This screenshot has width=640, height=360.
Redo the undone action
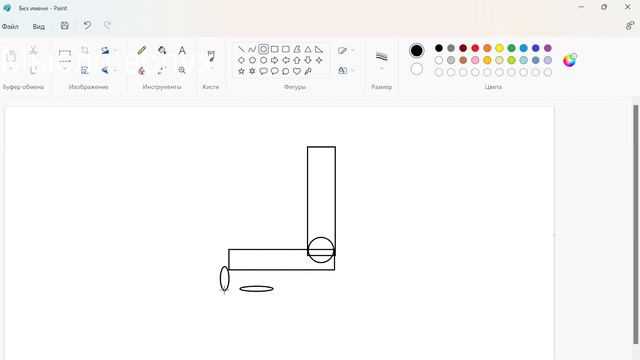tap(107, 26)
